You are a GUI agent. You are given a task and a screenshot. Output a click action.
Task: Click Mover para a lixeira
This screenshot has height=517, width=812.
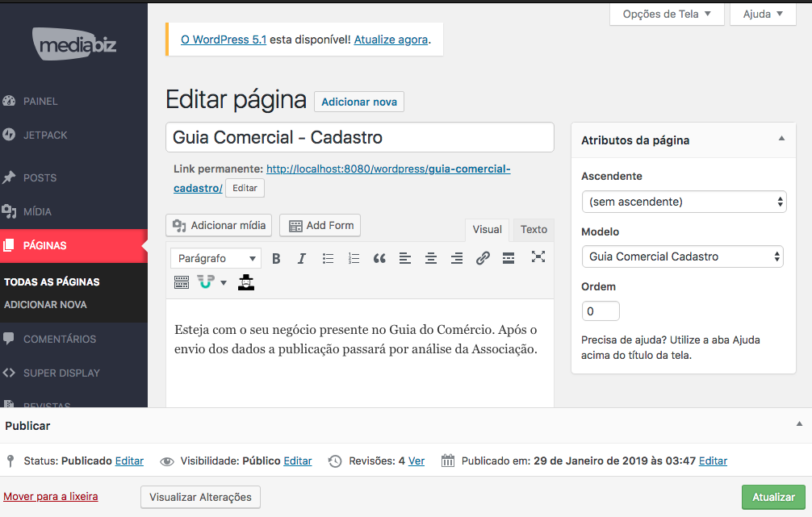(x=51, y=497)
